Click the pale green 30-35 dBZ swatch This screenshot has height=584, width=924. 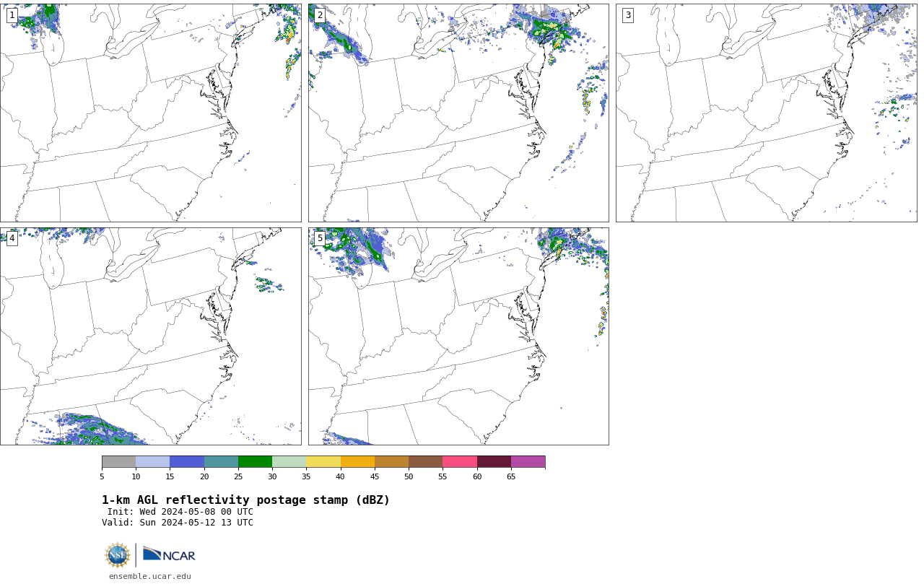pos(289,462)
